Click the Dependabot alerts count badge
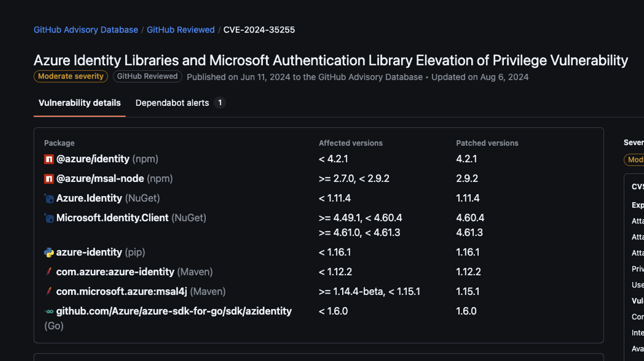The image size is (644, 361). (220, 103)
